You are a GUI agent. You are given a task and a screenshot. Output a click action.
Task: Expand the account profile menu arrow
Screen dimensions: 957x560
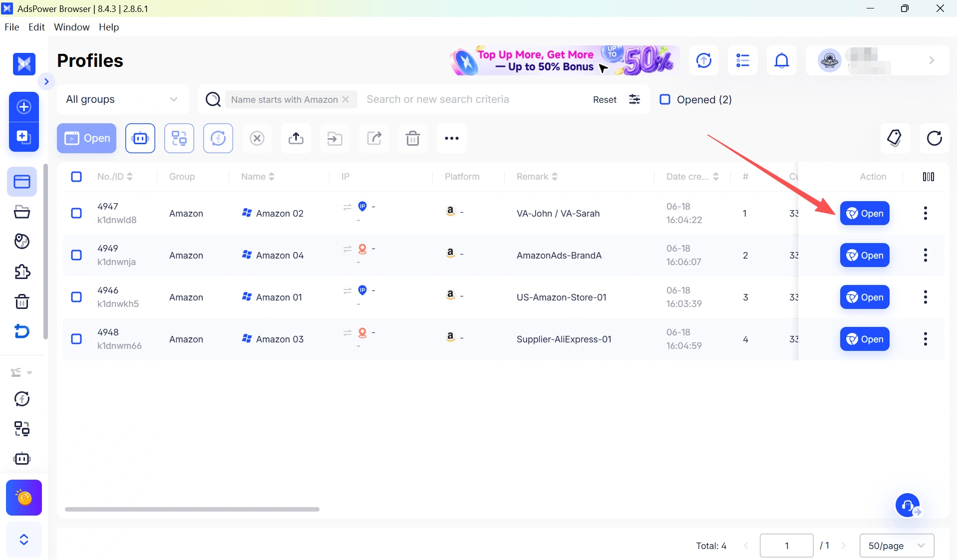point(932,60)
